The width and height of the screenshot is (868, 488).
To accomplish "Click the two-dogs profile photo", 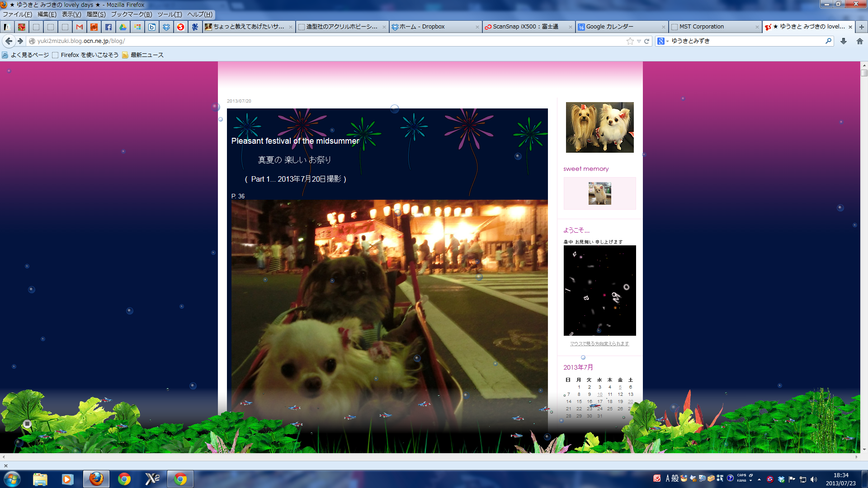I will (600, 127).
